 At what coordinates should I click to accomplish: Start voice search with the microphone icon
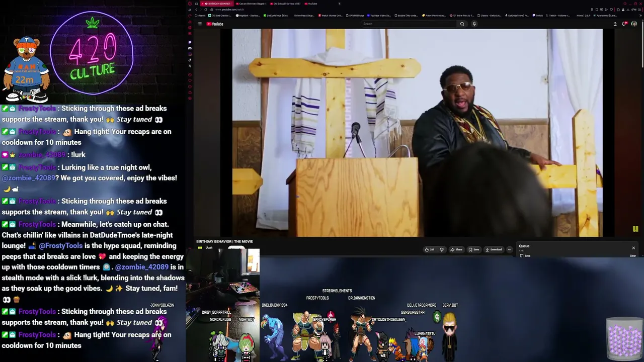474,24
